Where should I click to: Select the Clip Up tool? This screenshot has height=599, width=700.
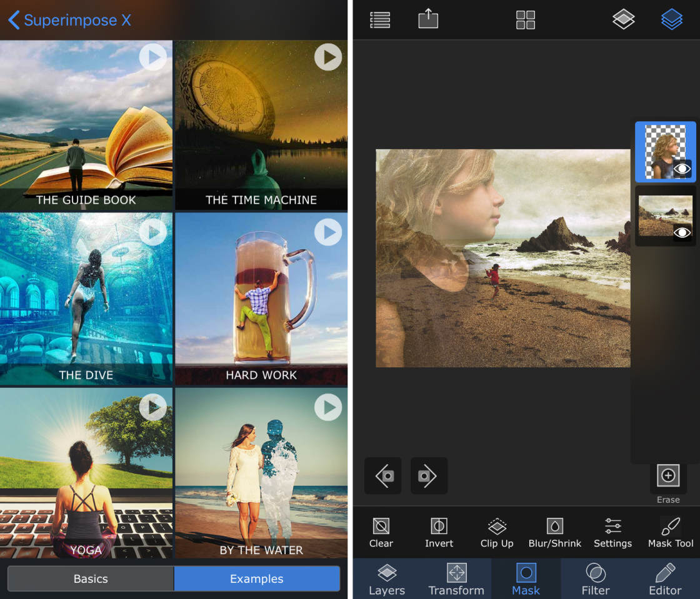[497, 532]
